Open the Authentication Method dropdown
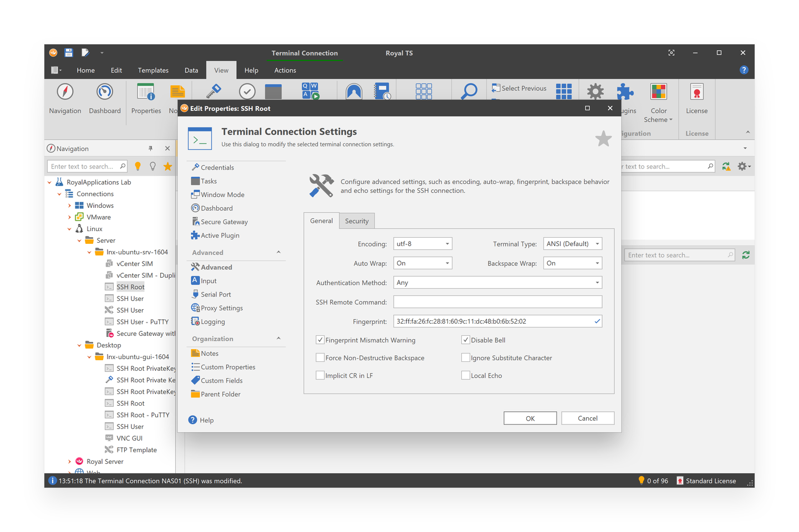 point(497,283)
